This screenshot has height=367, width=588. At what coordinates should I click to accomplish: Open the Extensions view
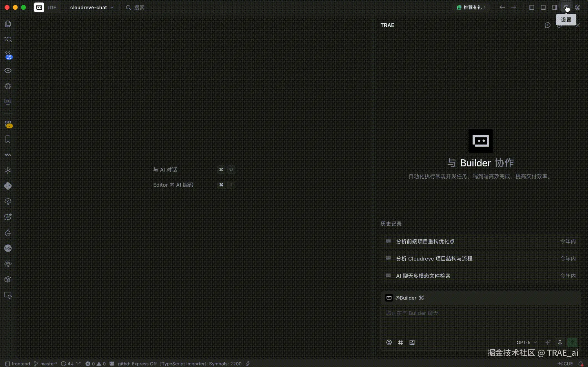coord(8,124)
